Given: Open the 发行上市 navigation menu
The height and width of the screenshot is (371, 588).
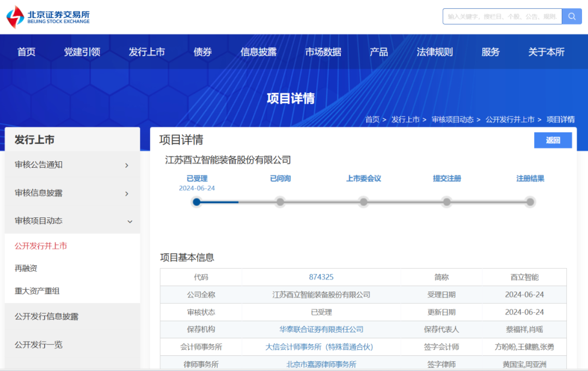Looking at the screenshot, I should pyautogui.click(x=147, y=52).
